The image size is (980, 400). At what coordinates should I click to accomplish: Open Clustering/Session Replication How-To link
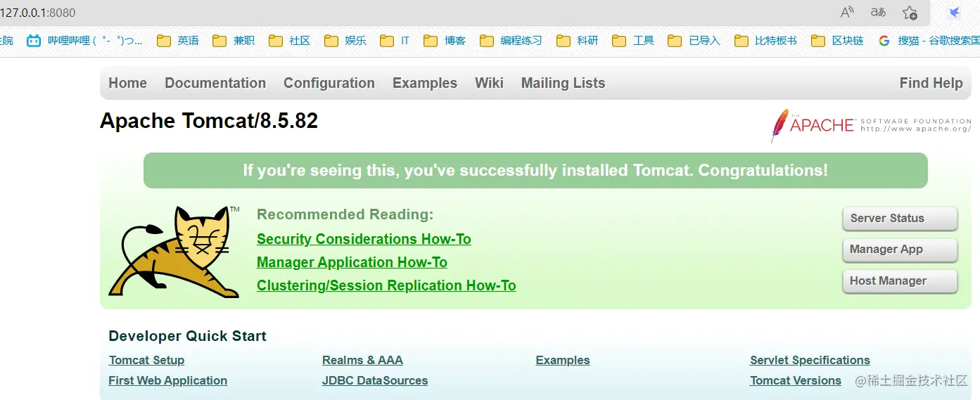coord(386,285)
